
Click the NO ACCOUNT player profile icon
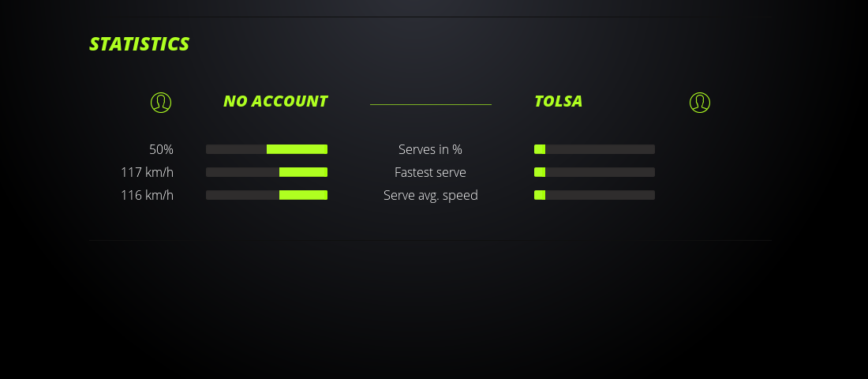coord(161,103)
